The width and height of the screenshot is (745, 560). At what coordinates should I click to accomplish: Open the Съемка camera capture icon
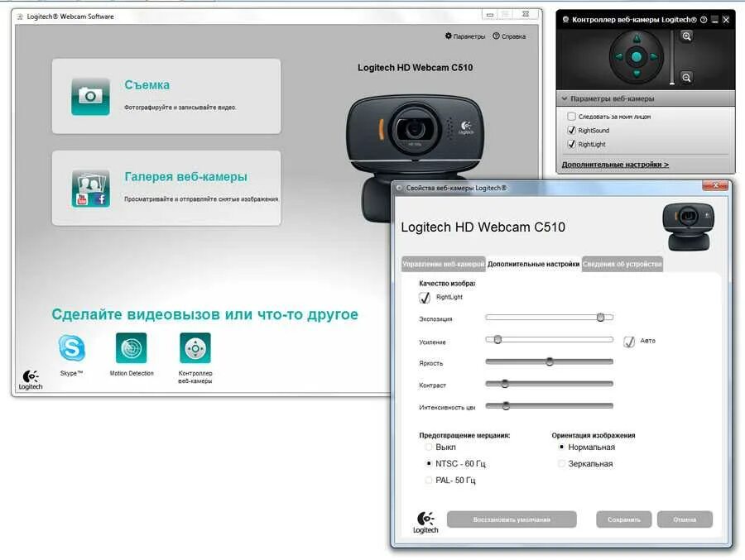click(90, 97)
